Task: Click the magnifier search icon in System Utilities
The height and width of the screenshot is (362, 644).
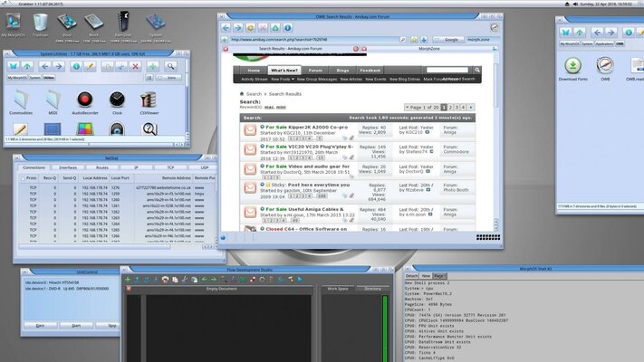Action: click(170, 66)
